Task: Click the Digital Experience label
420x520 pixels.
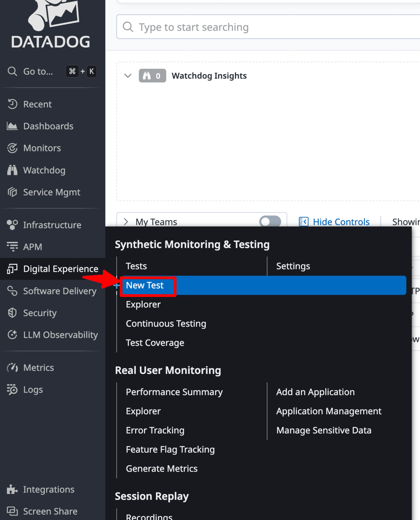Action: (61, 269)
